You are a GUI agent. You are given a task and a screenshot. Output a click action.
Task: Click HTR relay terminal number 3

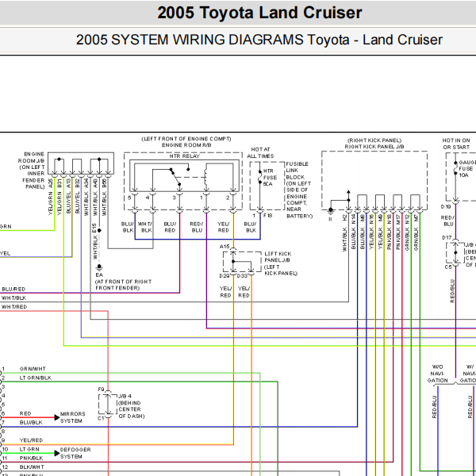[x=175, y=198]
